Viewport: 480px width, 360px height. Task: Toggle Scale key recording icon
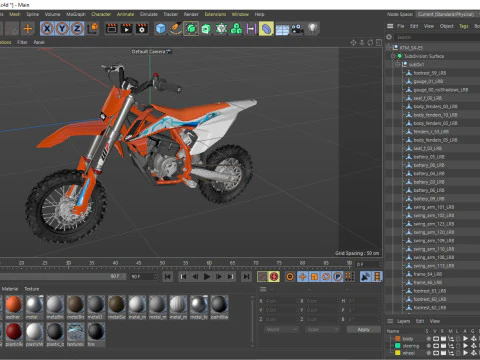click(314, 276)
